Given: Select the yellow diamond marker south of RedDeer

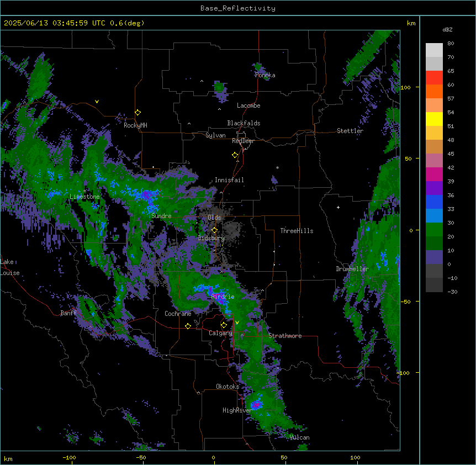Looking at the screenshot, I should [235, 155].
